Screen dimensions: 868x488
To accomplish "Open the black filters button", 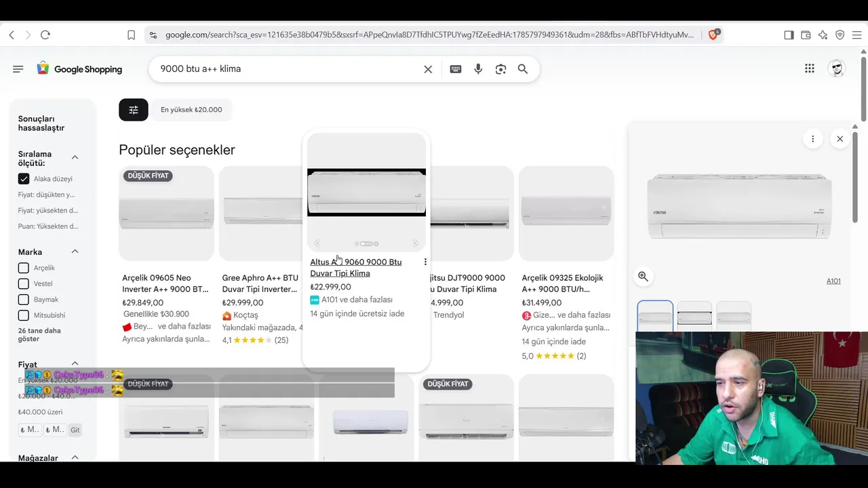I will click(x=134, y=110).
